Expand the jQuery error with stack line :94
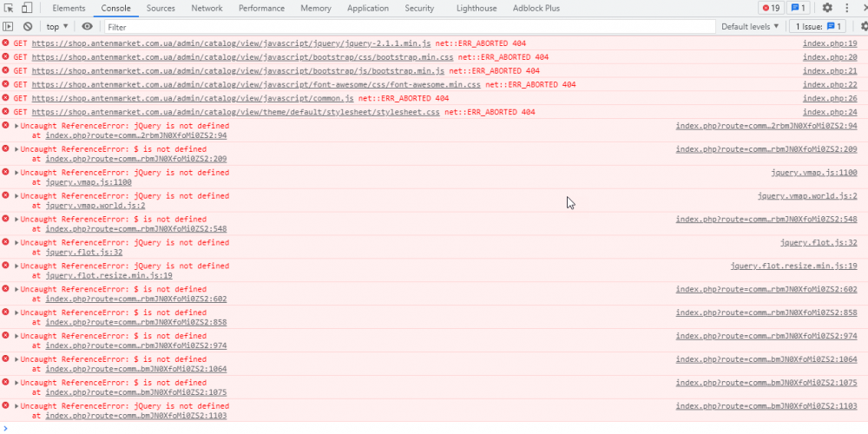The image size is (868, 434). coord(16,126)
